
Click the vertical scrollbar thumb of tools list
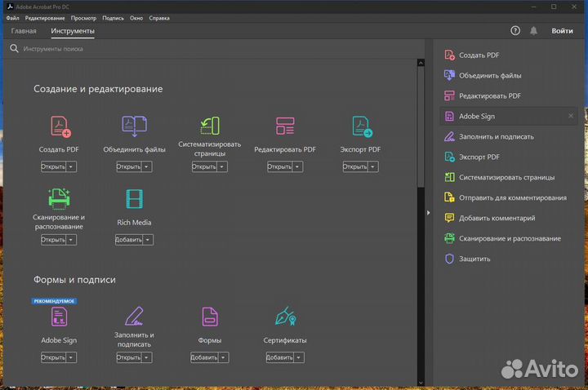click(421, 126)
